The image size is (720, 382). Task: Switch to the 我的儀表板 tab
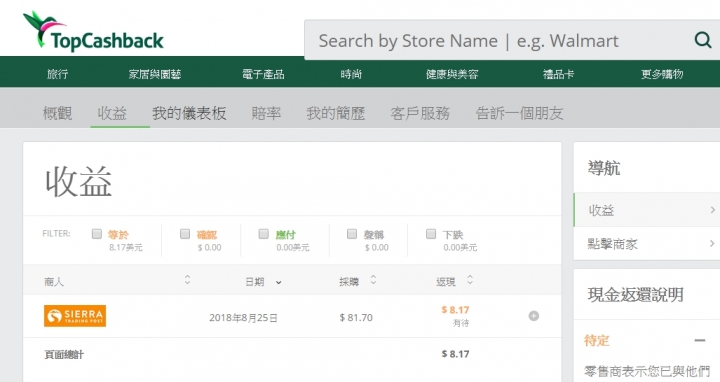click(189, 113)
